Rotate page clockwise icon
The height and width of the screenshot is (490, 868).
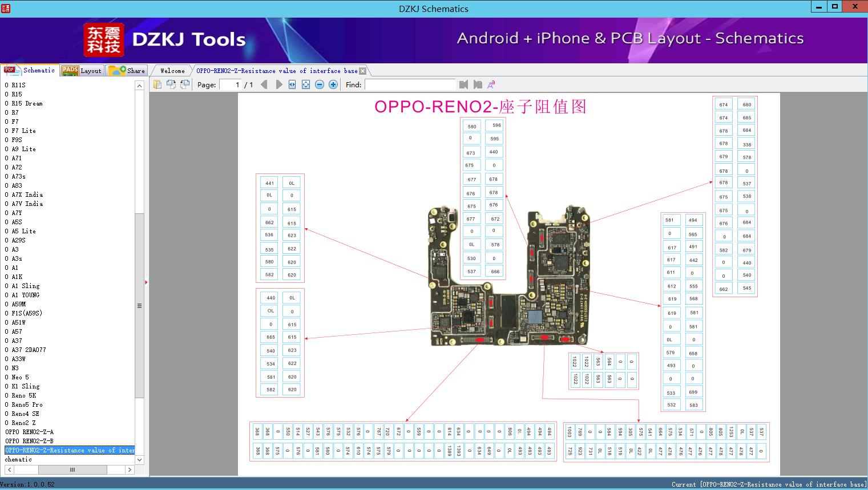click(184, 84)
